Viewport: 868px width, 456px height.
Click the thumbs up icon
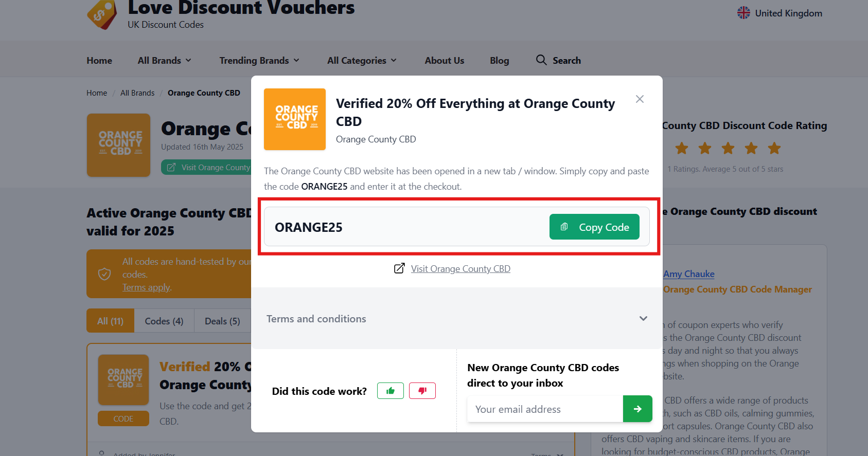click(x=391, y=391)
